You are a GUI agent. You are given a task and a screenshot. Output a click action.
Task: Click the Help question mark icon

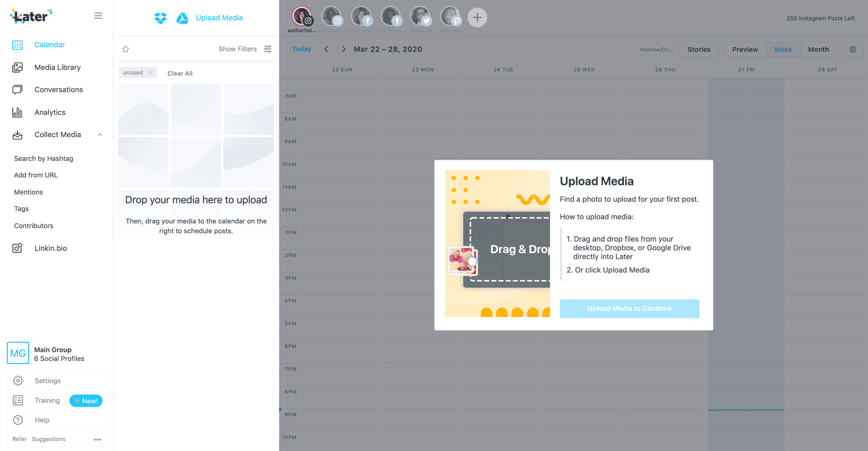(x=18, y=420)
